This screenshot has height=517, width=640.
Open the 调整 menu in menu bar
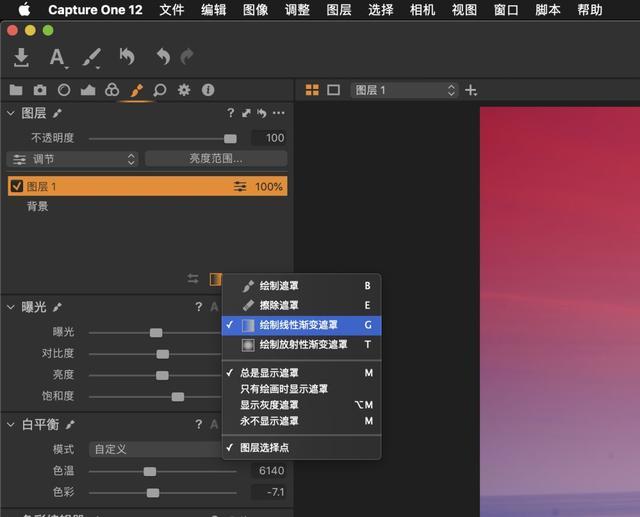click(297, 10)
